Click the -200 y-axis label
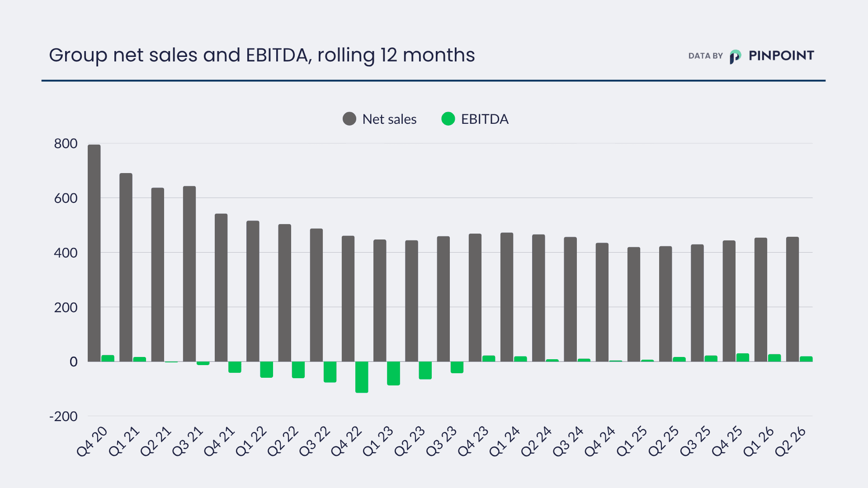The height and width of the screenshot is (488, 868). [63, 417]
